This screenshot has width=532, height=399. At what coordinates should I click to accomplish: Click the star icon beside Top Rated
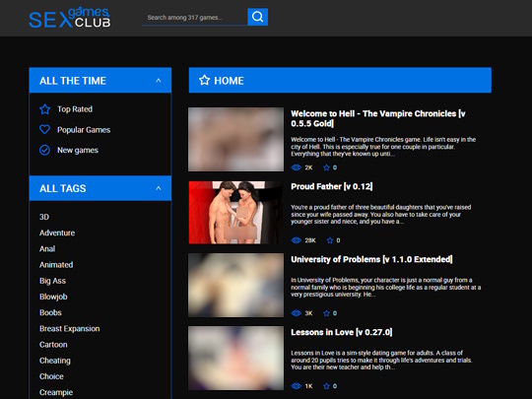(x=44, y=109)
